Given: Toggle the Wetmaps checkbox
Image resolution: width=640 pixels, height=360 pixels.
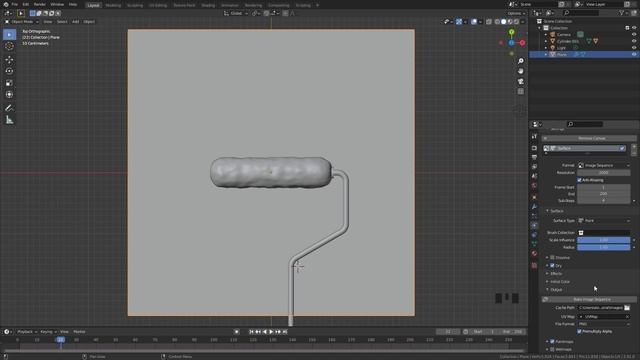Looking at the screenshot, I should tap(552, 349).
